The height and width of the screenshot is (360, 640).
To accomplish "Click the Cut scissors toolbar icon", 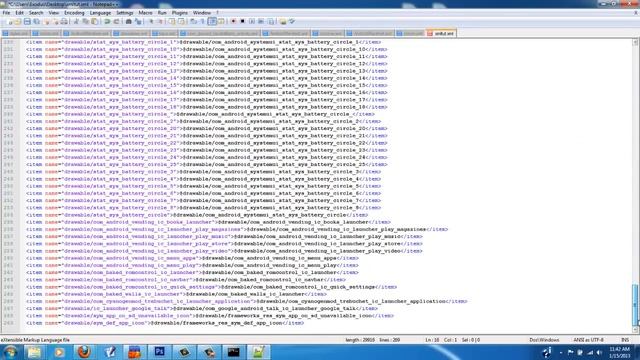I will tap(76, 21).
